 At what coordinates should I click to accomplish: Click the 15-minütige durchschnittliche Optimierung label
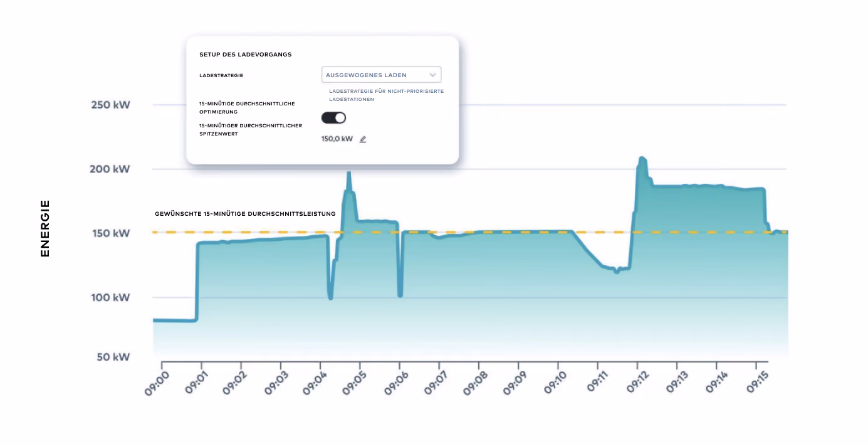tap(247, 107)
